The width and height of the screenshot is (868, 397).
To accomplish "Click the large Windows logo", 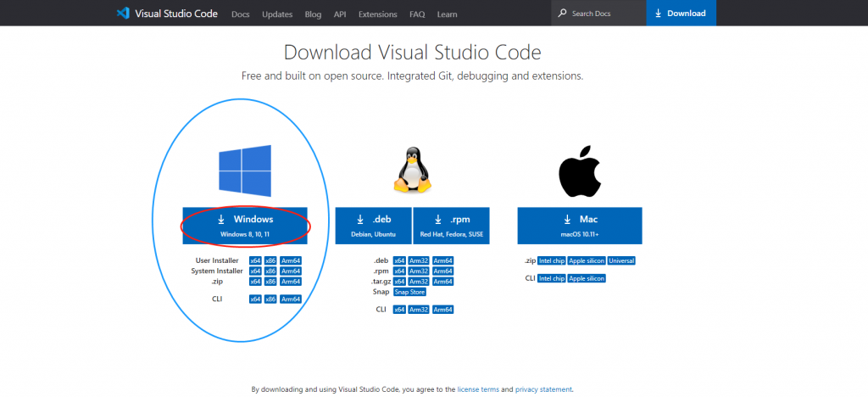I will [x=245, y=171].
